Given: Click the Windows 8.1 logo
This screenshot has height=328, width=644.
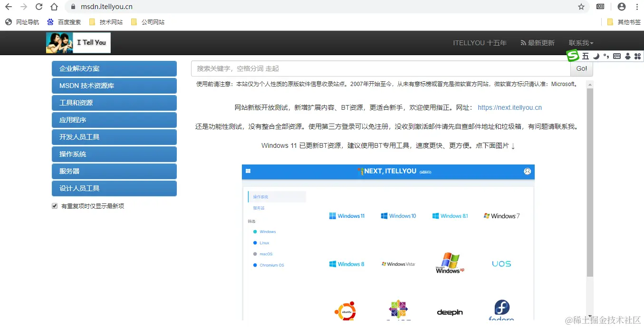Looking at the screenshot, I should click(x=450, y=216).
